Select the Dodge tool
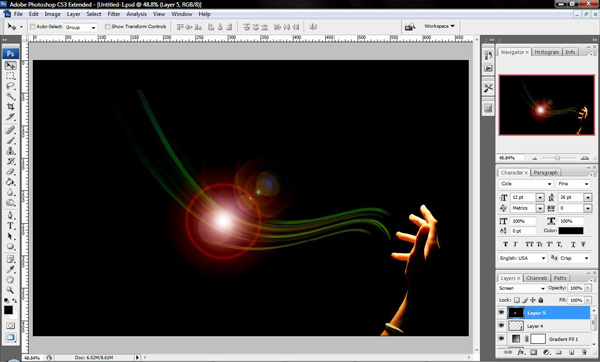 [x=10, y=202]
